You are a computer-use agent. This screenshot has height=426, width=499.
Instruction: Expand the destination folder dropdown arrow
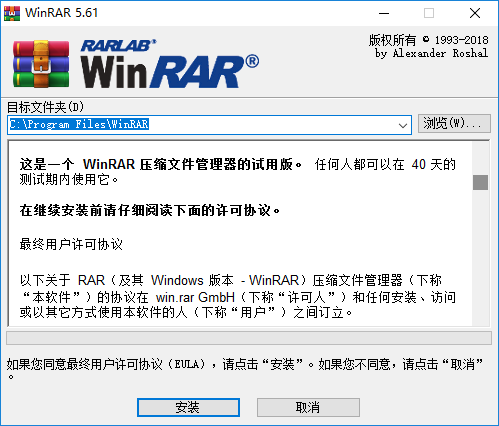[403, 125]
